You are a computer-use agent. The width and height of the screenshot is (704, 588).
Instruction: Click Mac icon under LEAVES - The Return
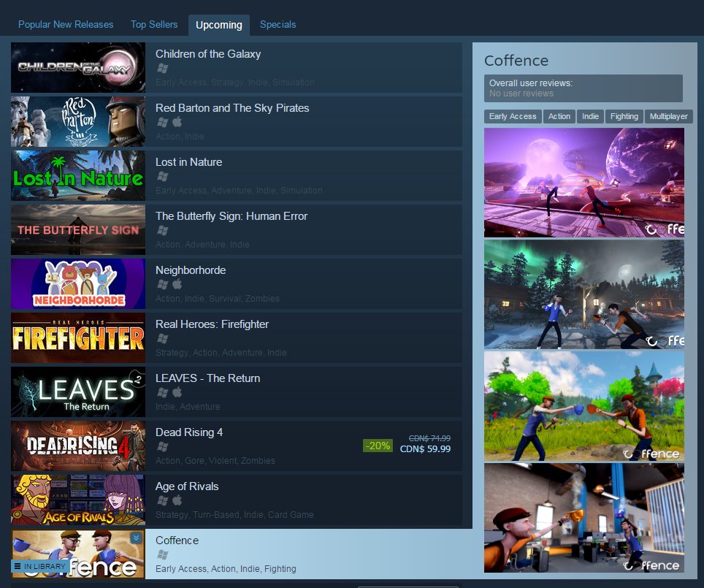pos(177,392)
